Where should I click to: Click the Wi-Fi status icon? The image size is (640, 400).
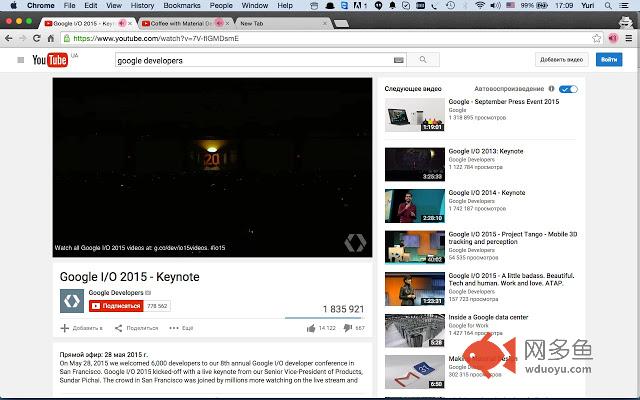point(480,5)
